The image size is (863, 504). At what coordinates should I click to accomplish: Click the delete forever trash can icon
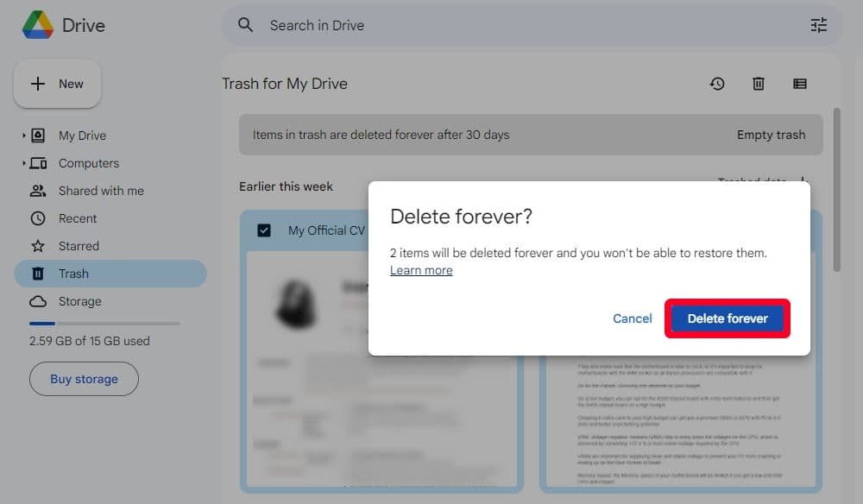tap(759, 84)
